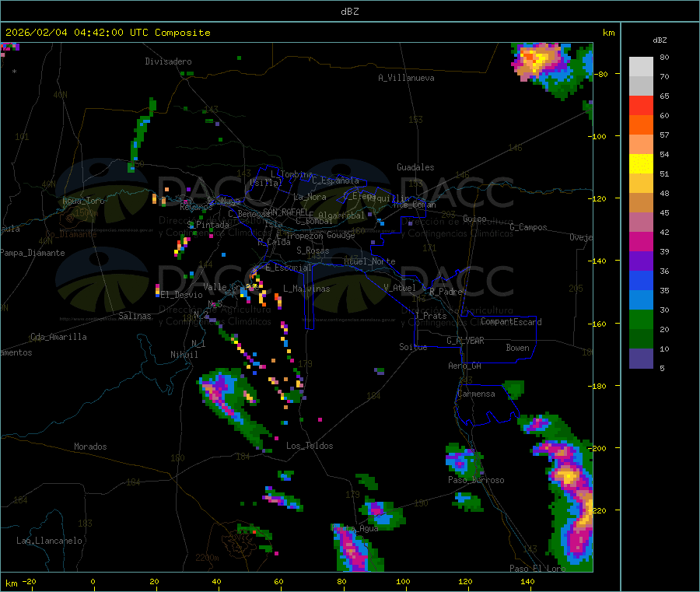Click the G_Campos place label

coord(529,227)
